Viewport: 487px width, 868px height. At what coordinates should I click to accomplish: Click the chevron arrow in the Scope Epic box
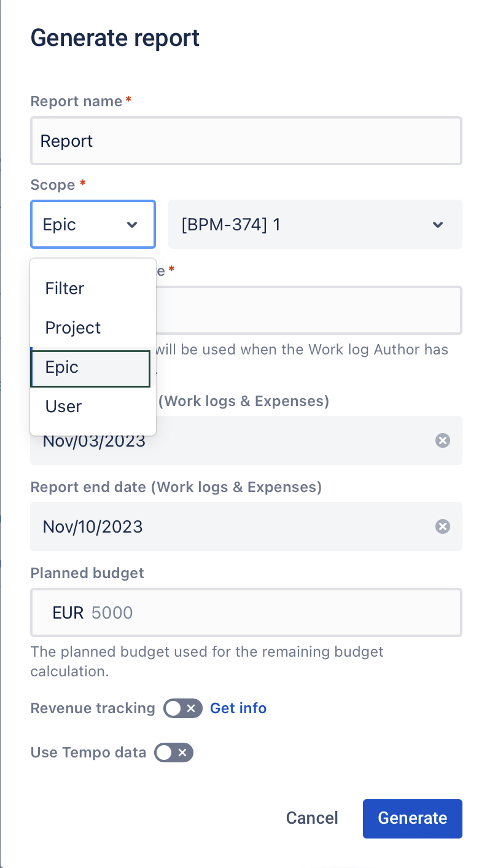(132, 225)
